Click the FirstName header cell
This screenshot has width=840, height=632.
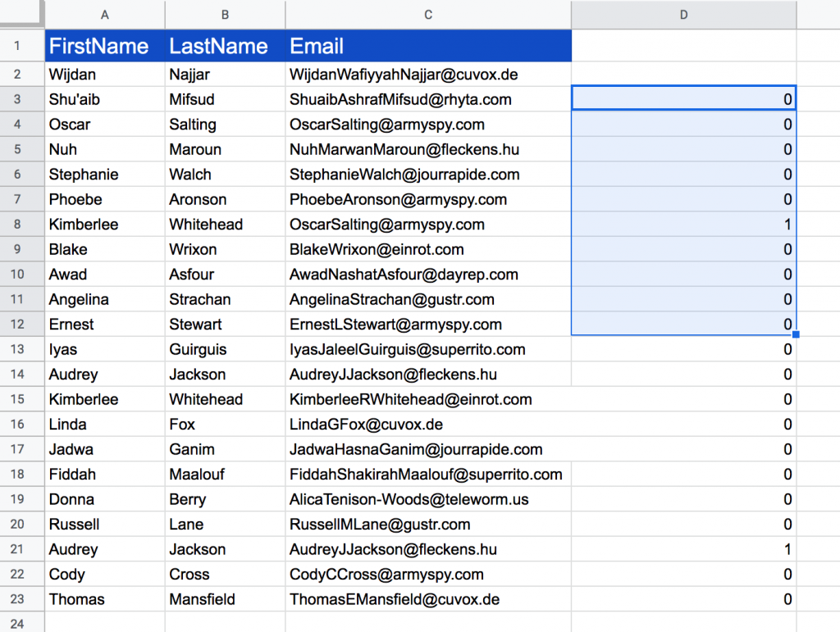pos(105,45)
